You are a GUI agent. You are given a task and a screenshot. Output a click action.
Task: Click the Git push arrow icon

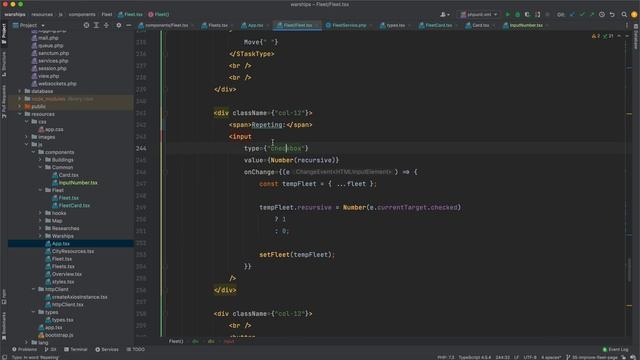[592, 14]
